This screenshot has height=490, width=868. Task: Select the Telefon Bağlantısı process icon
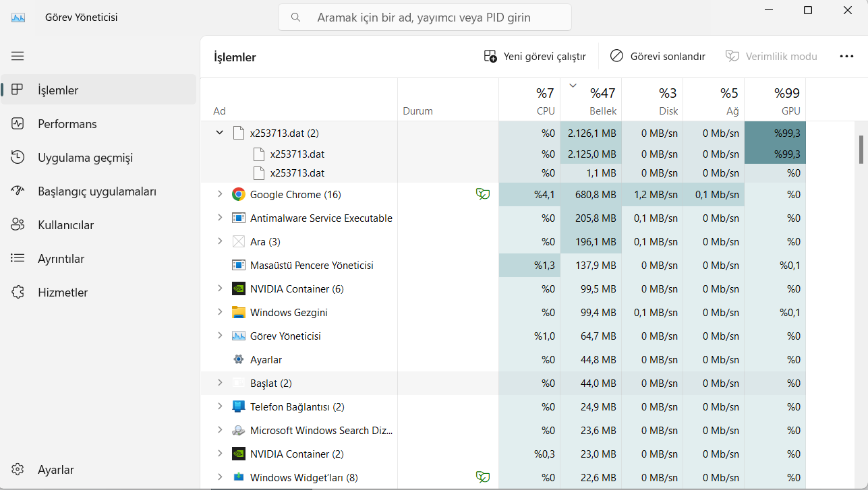point(238,407)
